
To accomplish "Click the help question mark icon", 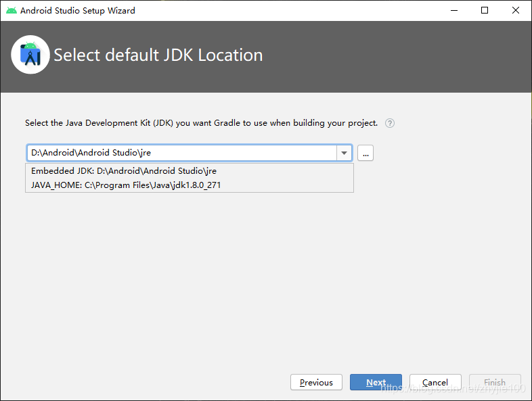I will point(389,123).
